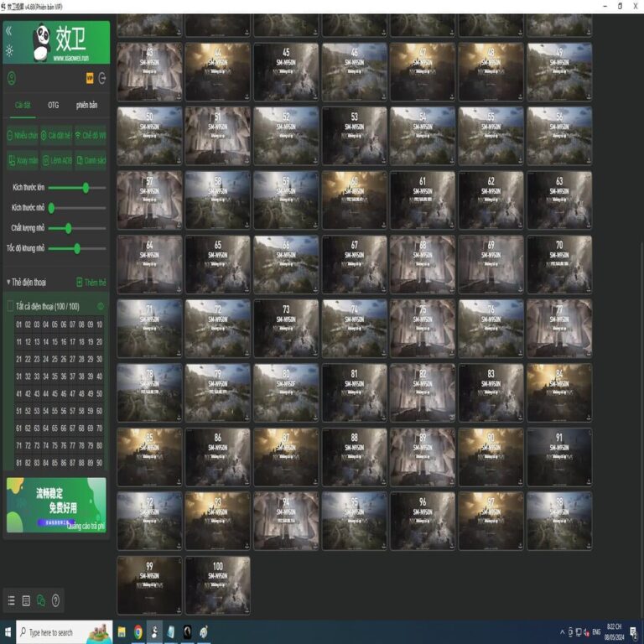
Task: Collapse the sidebar with the double-chevron icon
Action: (x=9, y=31)
